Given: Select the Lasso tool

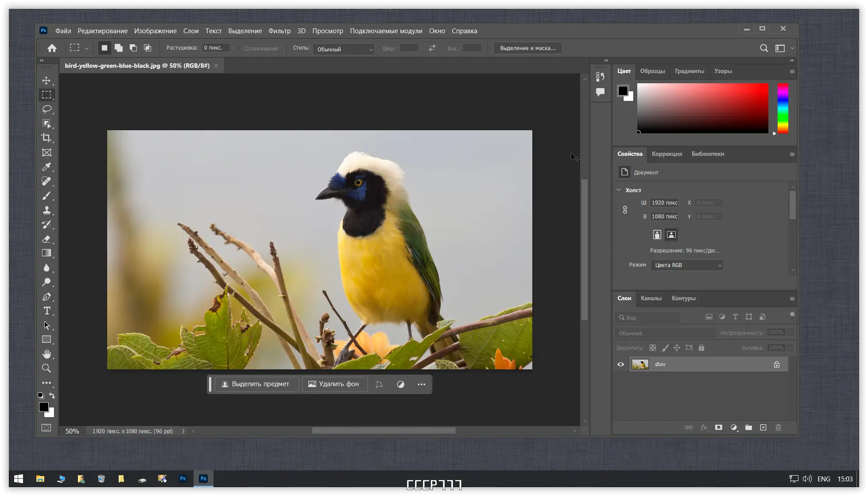Looking at the screenshot, I should (x=46, y=109).
